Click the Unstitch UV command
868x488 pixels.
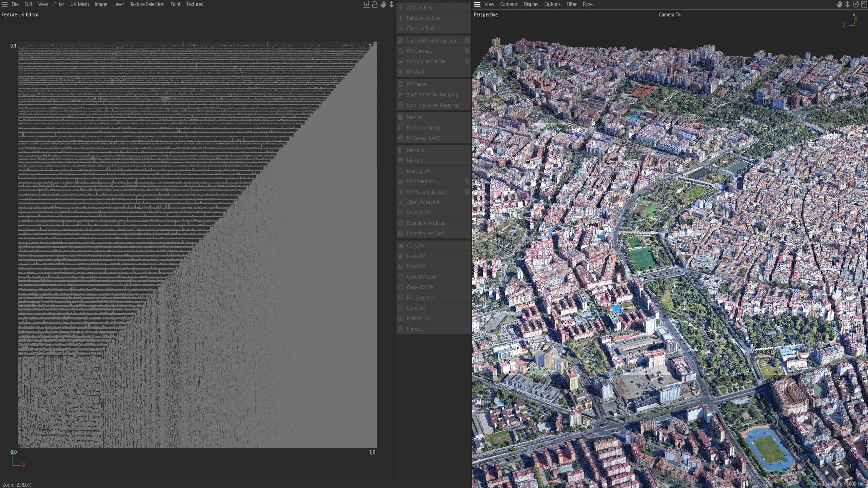[434, 212]
